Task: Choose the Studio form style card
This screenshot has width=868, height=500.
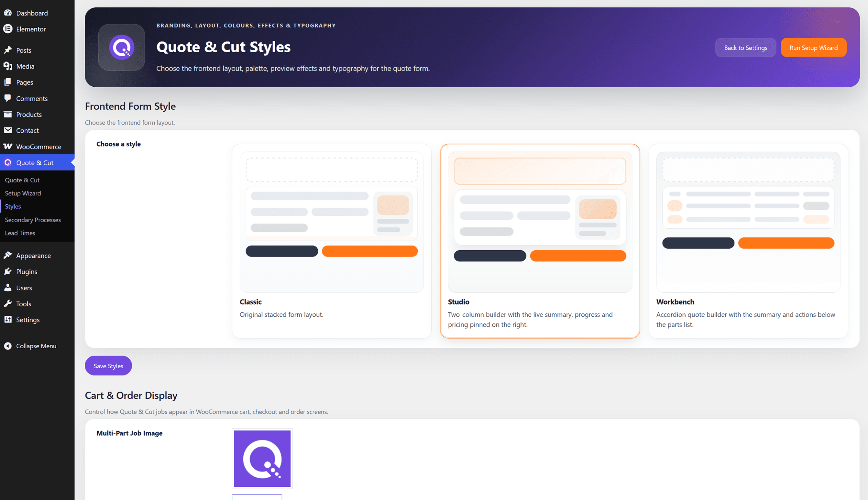Action: point(540,241)
